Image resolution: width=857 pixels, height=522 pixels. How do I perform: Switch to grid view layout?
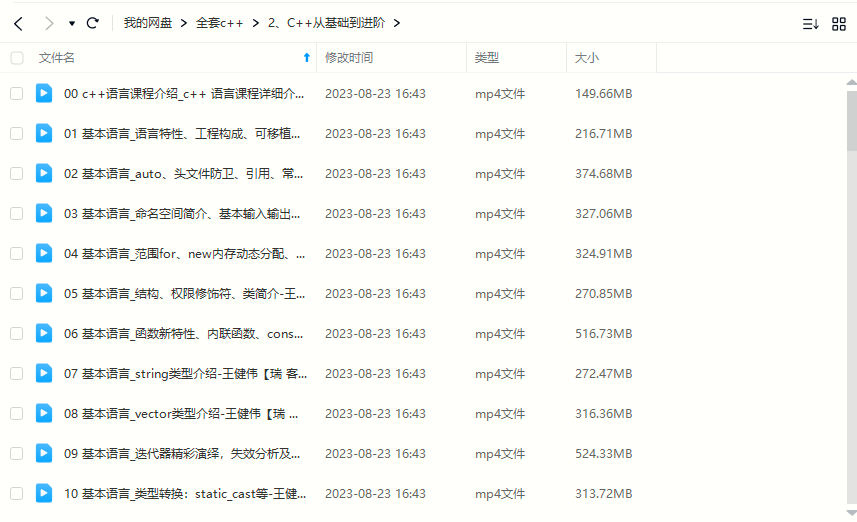(x=839, y=23)
